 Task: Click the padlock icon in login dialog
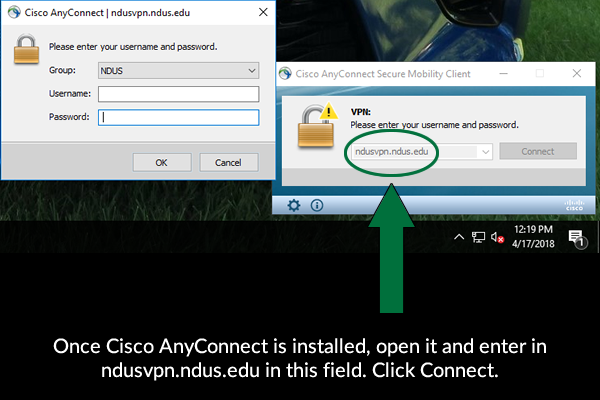click(x=26, y=49)
